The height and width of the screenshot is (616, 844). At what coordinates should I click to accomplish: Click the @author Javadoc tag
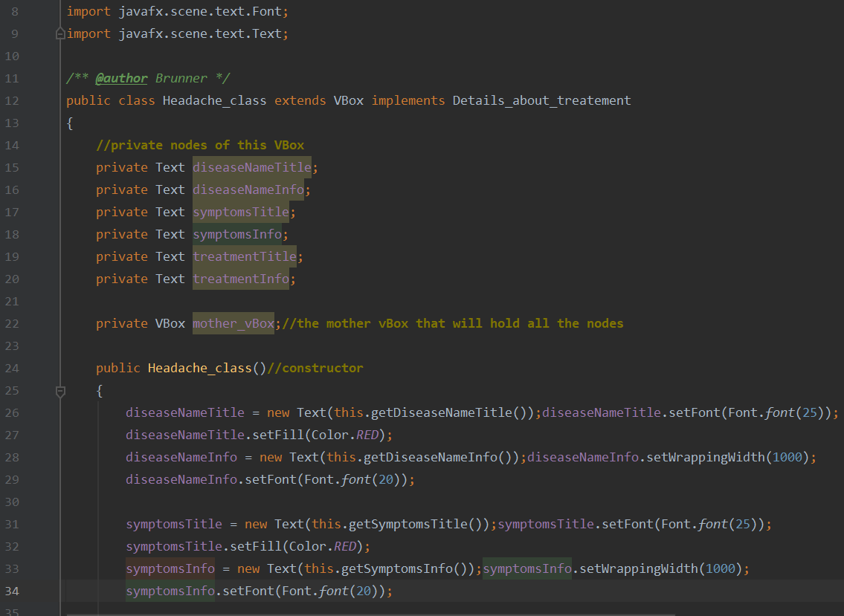pos(121,79)
